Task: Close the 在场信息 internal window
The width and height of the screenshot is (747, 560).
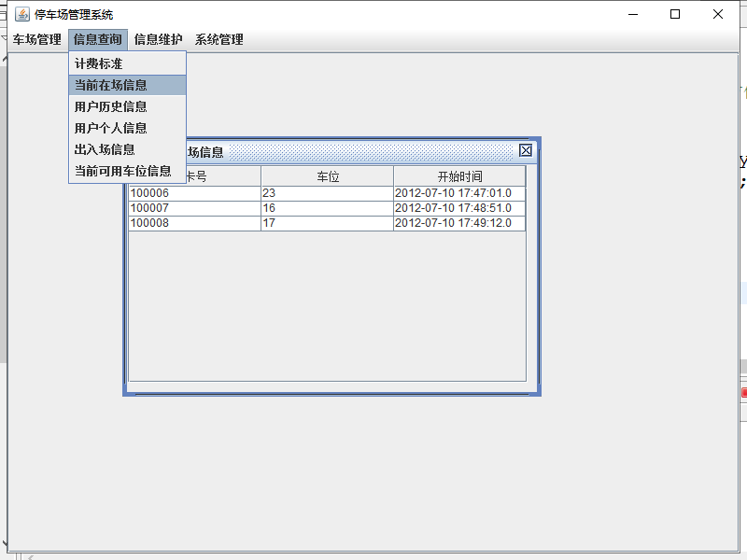Action: 526,150
